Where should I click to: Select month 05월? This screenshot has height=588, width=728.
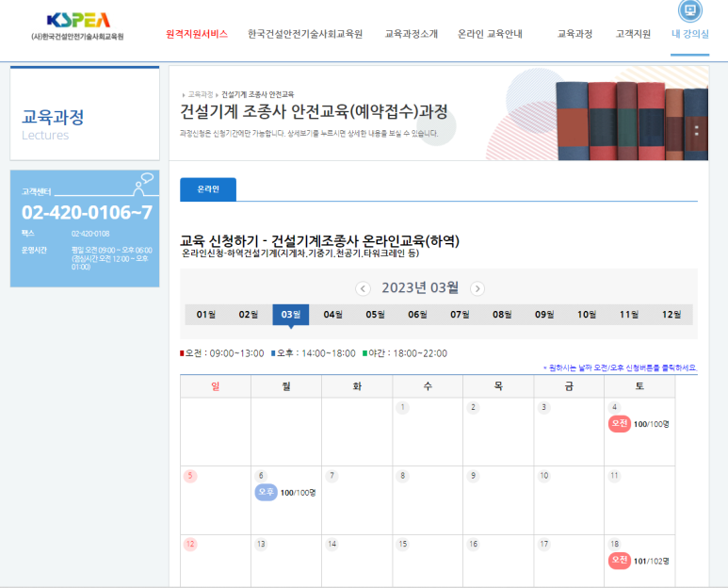point(375,315)
